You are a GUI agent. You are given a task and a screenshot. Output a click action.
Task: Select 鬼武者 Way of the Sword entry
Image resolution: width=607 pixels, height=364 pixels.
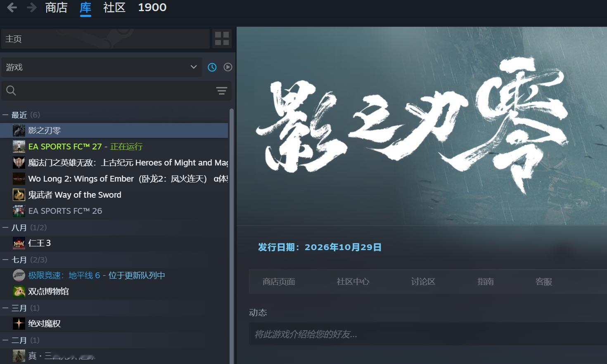[114, 195]
